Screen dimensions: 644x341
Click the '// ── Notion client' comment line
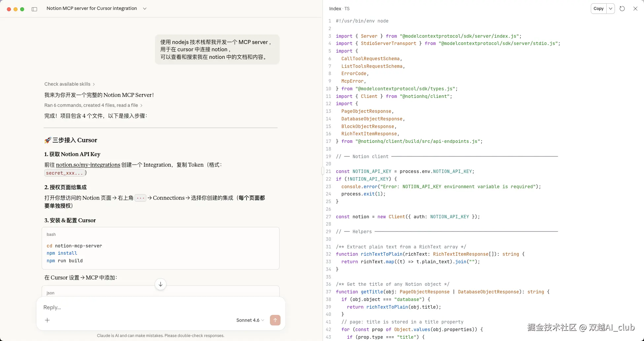click(447, 156)
